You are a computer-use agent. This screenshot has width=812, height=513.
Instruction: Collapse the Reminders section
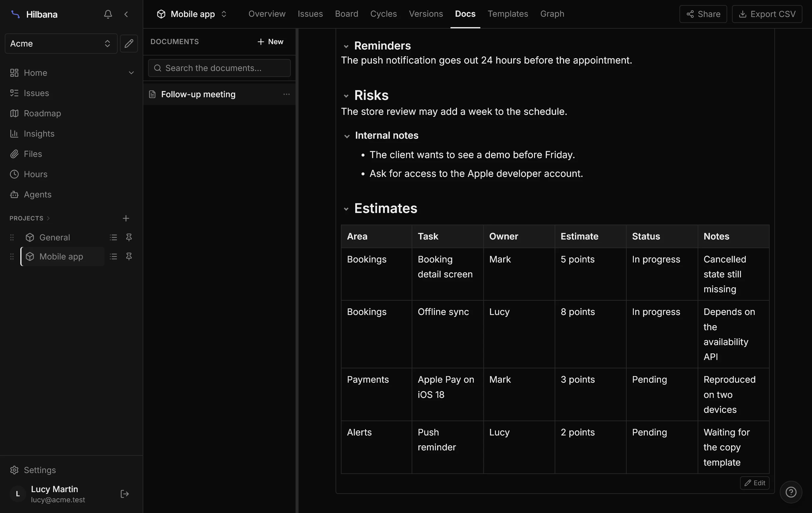coord(346,47)
